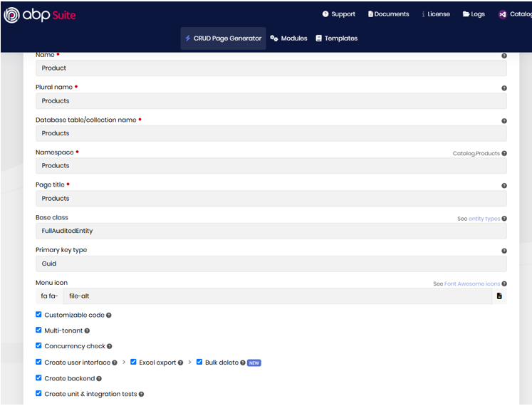Click help icon next to Excel export
The image size is (532, 406).
click(x=180, y=363)
